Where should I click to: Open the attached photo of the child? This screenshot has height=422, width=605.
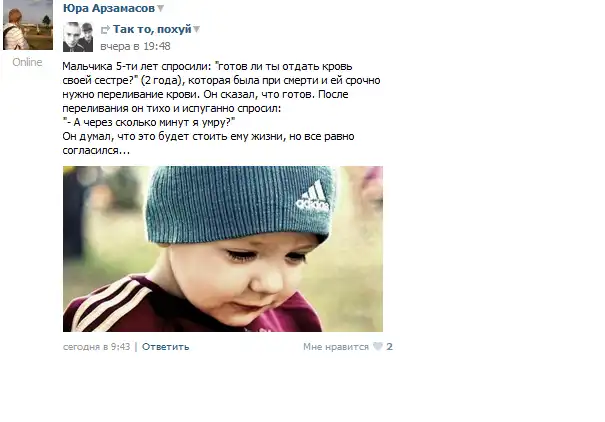point(223,249)
